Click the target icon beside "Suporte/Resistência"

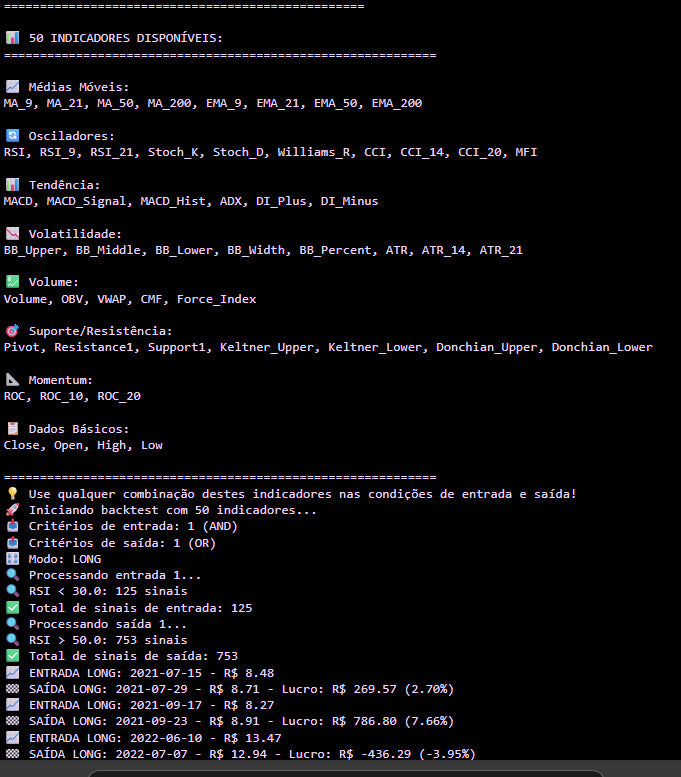pyautogui.click(x=12, y=331)
